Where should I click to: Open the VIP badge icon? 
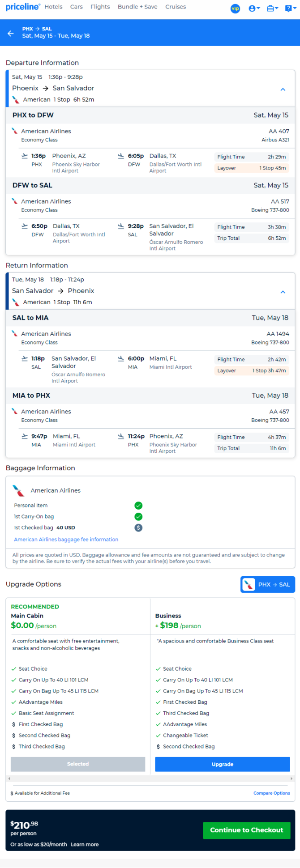point(235,9)
